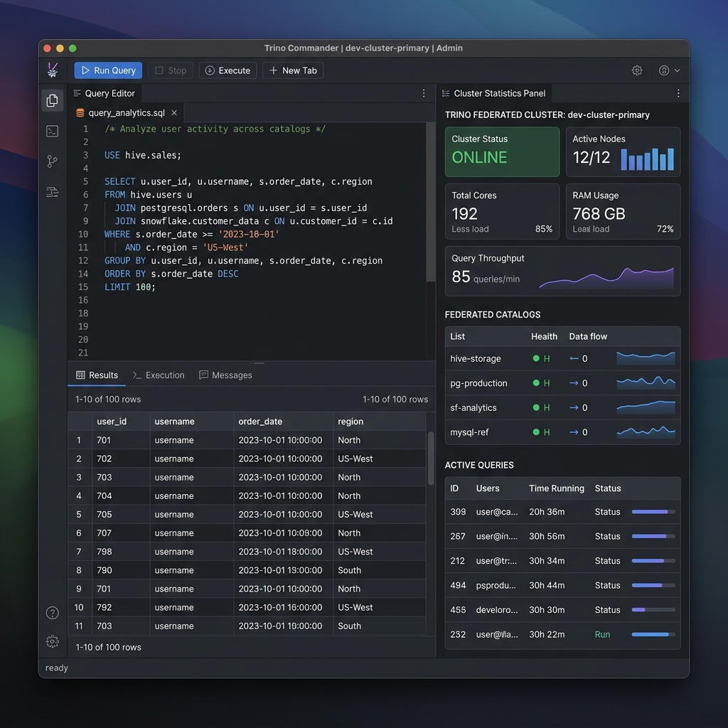Click the hive-storage data flow arrow
The height and width of the screenshot is (728, 728).
(574, 358)
